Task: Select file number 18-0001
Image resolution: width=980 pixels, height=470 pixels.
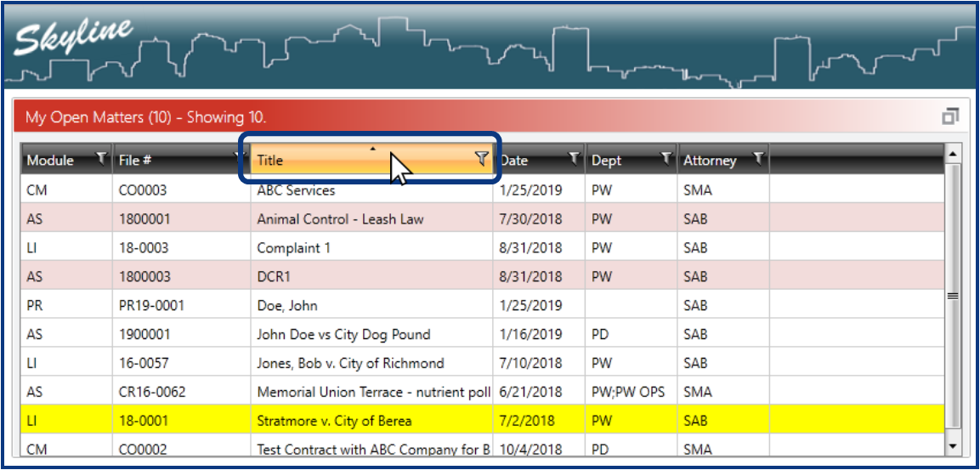Action: click(x=144, y=421)
